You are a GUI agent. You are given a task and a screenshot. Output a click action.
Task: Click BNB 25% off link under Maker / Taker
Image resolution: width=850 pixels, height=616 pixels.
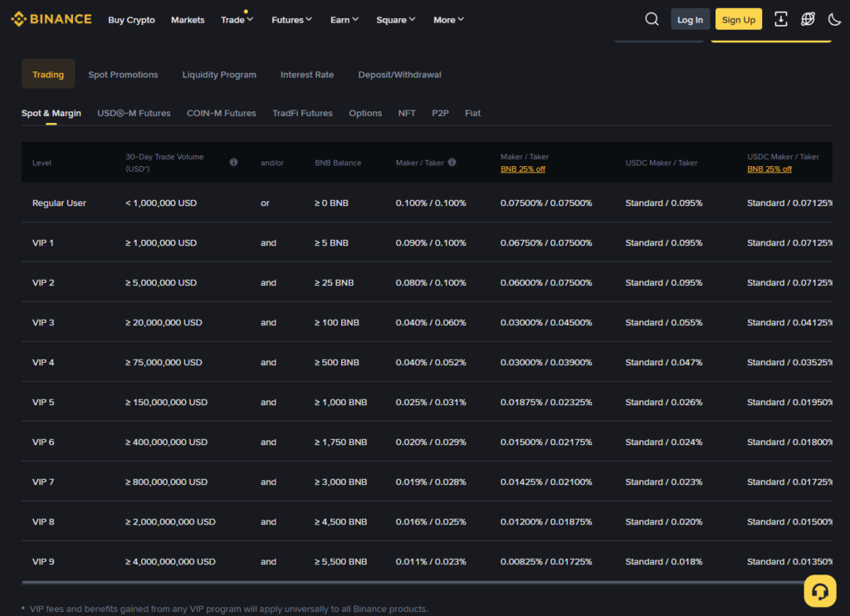pyautogui.click(x=523, y=169)
